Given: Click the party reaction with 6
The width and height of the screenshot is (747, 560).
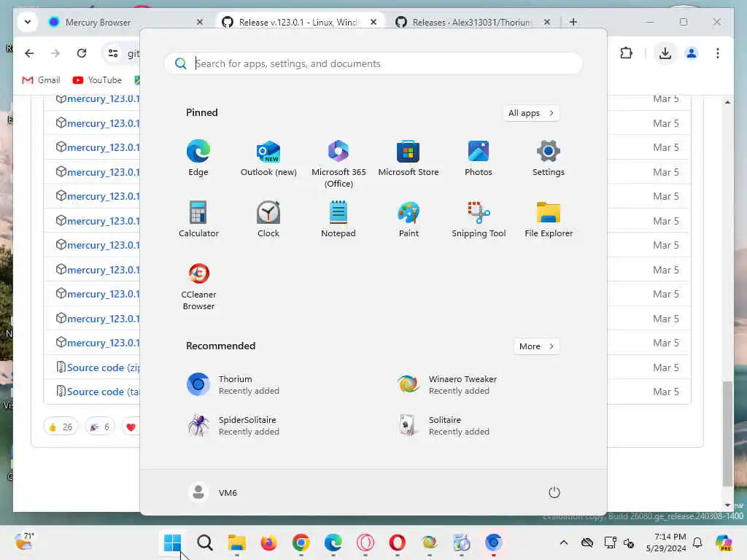Looking at the screenshot, I should point(99,427).
